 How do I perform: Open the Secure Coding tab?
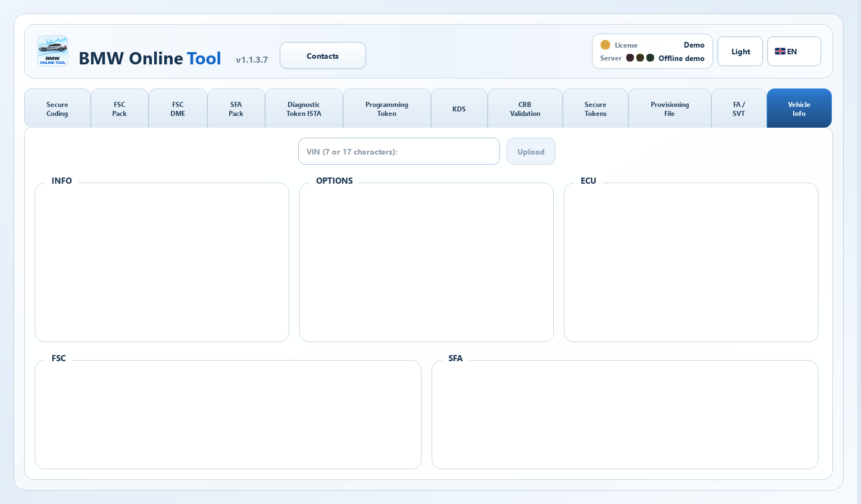pyautogui.click(x=57, y=109)
